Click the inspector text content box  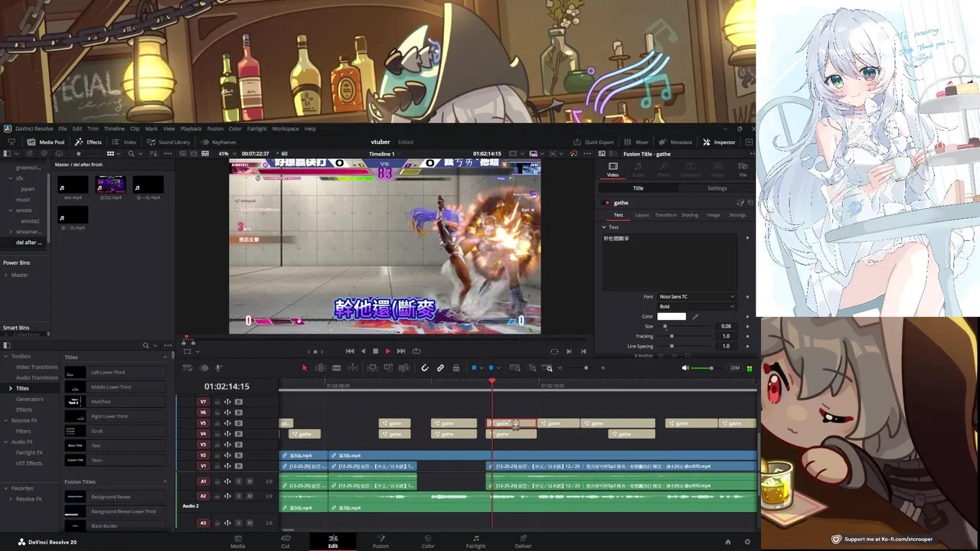670,262
